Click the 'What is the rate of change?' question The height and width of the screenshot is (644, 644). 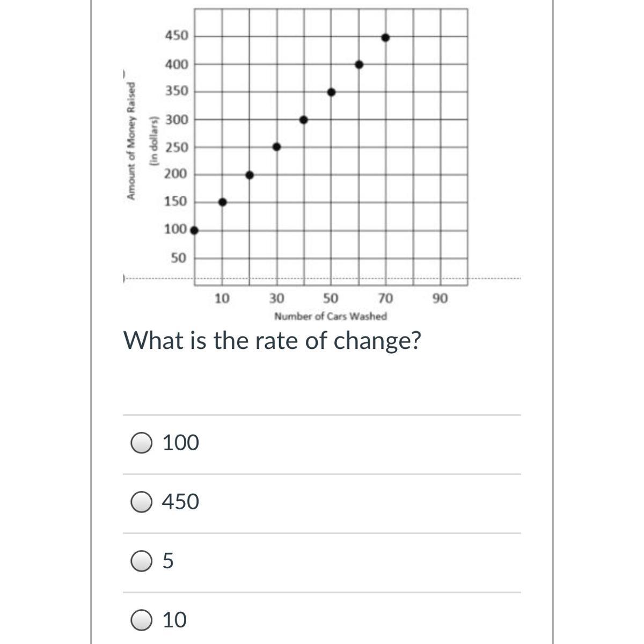coord(273,340)
